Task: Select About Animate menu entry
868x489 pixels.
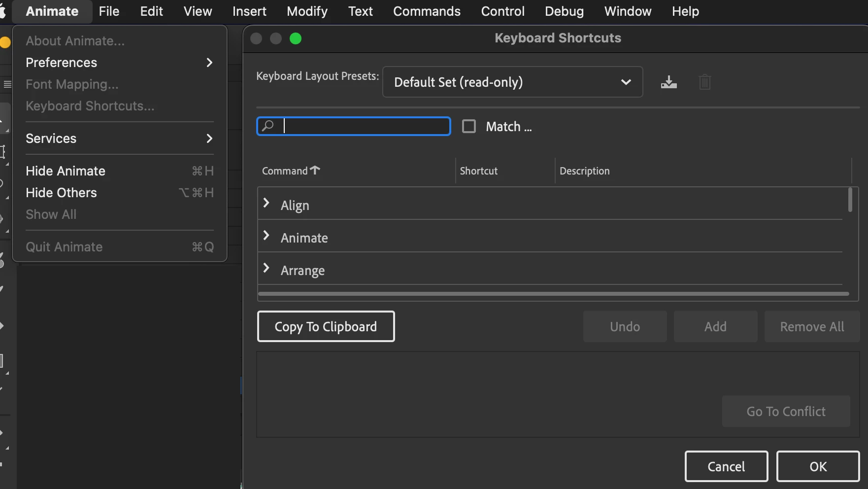Action: point(120,41)
